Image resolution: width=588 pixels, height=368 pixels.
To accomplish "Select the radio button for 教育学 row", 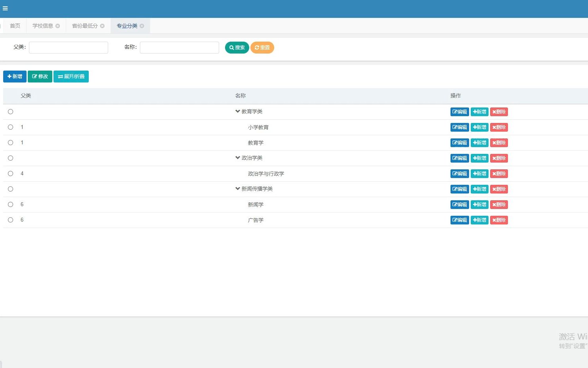I will pyautogui.click(x=11, y=143).
